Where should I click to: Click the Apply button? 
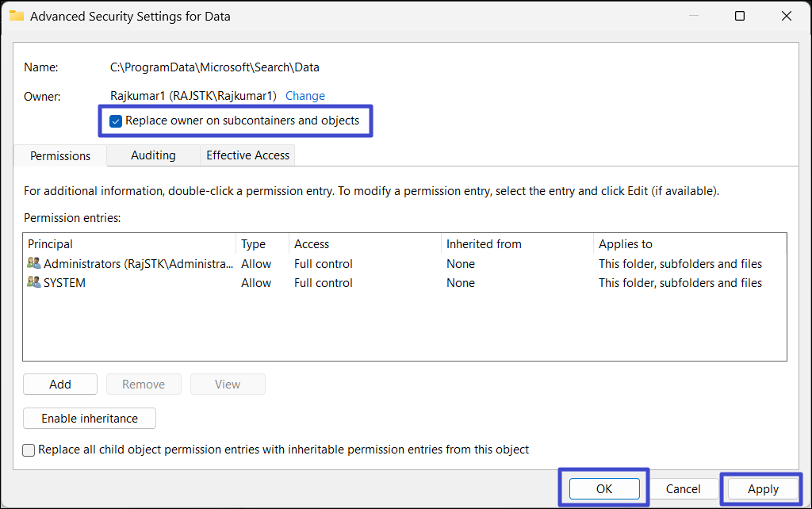pos(763,489)
